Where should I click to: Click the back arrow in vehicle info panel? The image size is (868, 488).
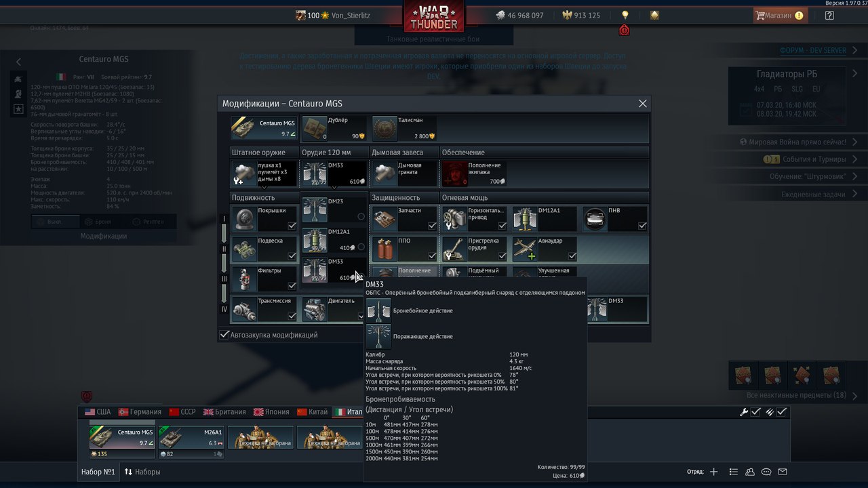pyautogui.click(x=19, y=62)
